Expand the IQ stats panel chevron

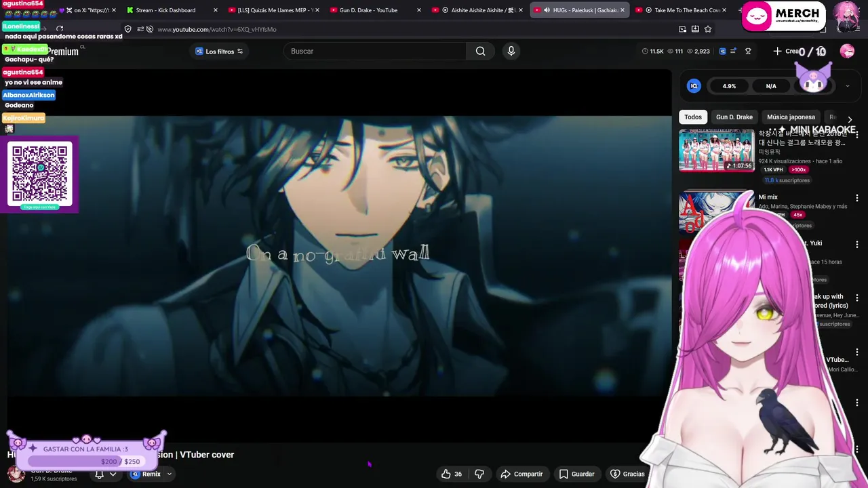coord(847,86)
